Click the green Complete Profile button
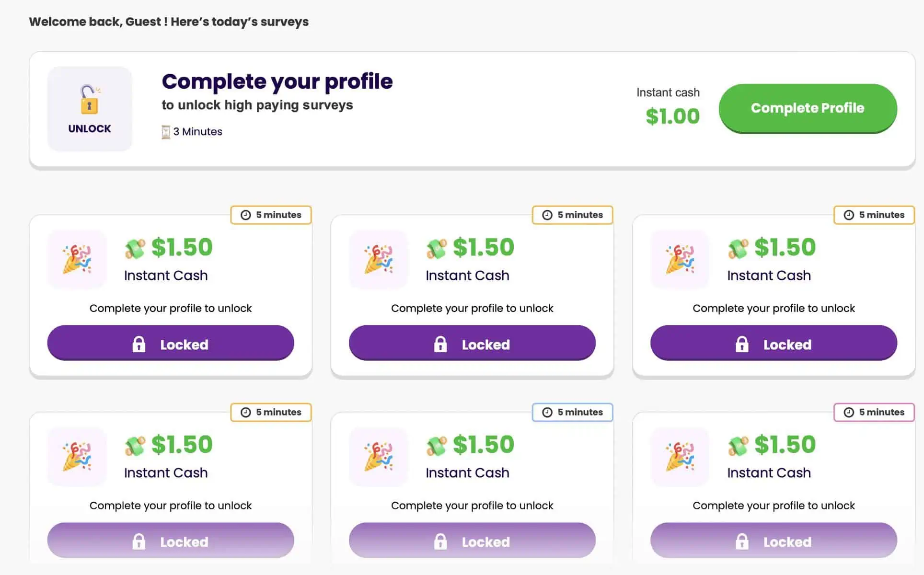The image size is (924, 575). click(x=808, y=108)
